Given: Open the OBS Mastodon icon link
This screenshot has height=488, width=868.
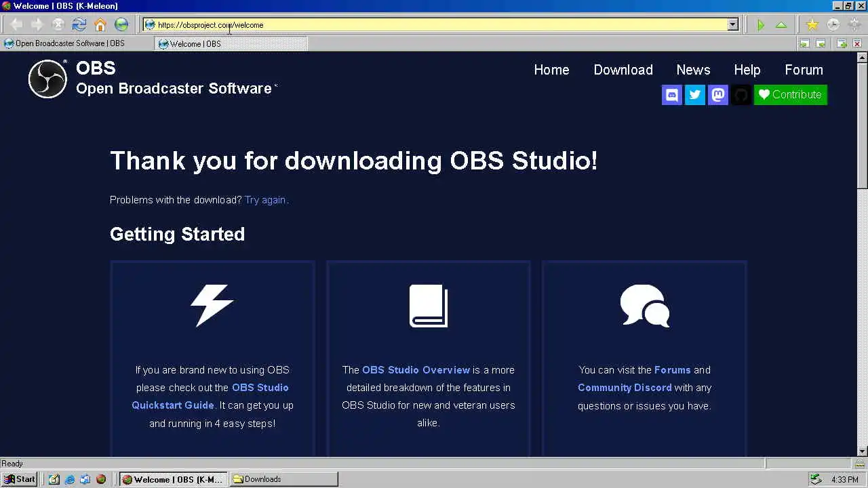Looking at the screenshot, I should pos(718,95).
